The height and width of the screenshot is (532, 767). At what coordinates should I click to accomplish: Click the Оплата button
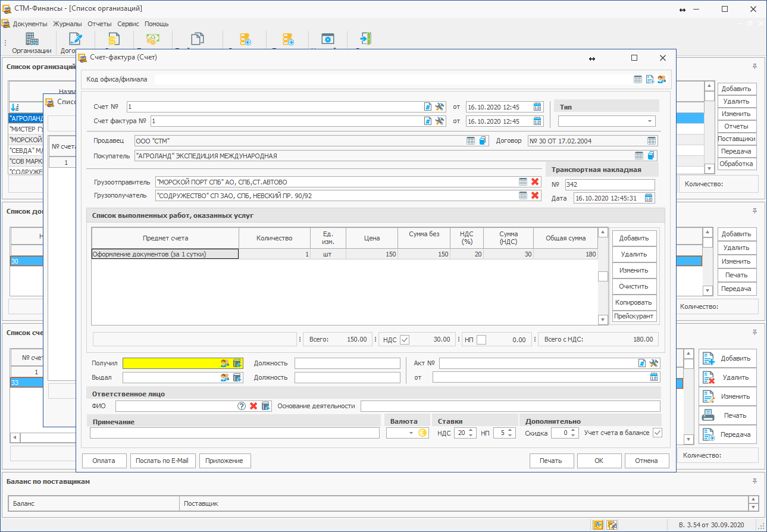point(105,461)
